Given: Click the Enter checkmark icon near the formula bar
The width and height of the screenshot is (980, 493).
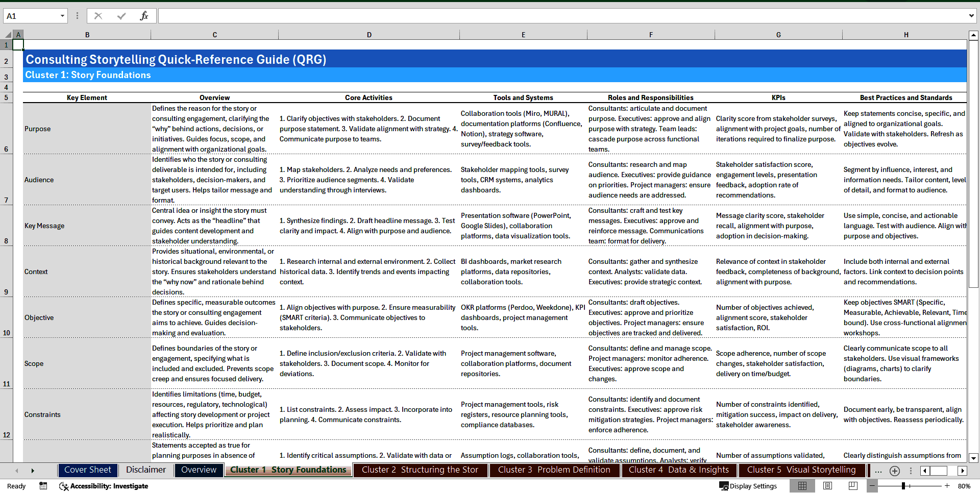Looking at the screenshot, I should 121,15.
